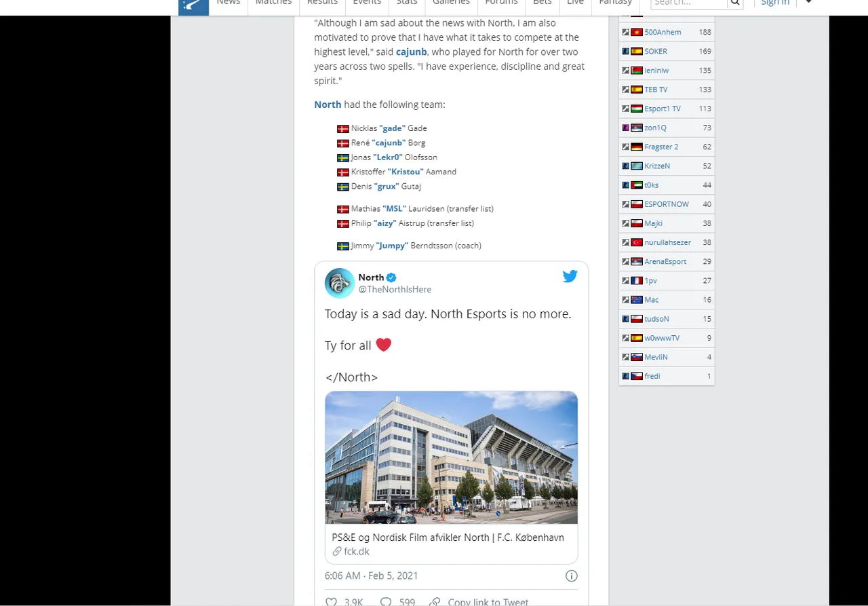This screenshot has height=606, width=868.
Task: Open the ArenaEsport stream
Action: pyautogui.click(x=665, y=261)
